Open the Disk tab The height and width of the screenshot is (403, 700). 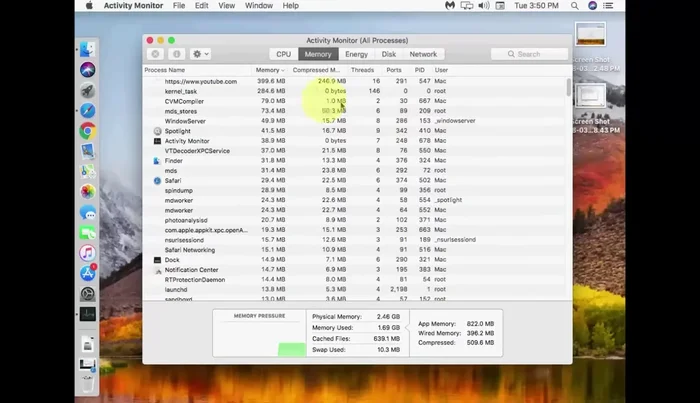[389, 54]
